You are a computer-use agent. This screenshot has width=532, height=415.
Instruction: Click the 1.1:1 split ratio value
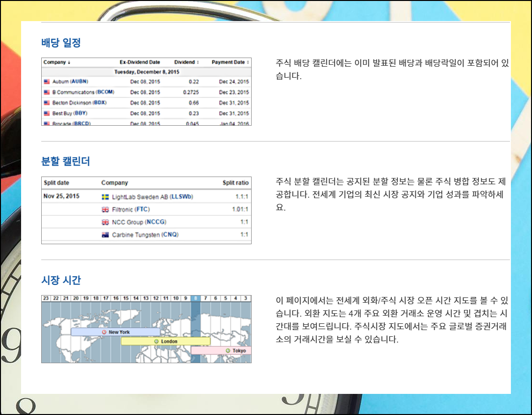242,197
